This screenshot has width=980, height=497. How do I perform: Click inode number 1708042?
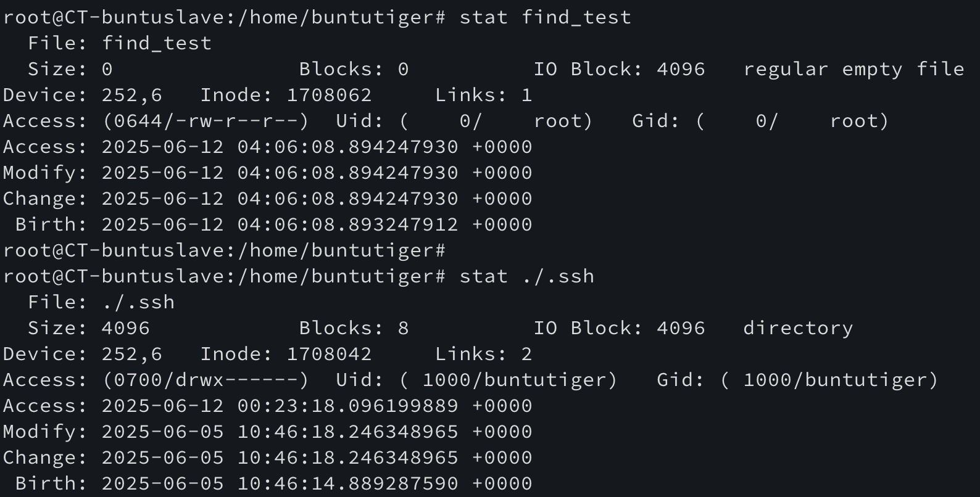[329, 354]
